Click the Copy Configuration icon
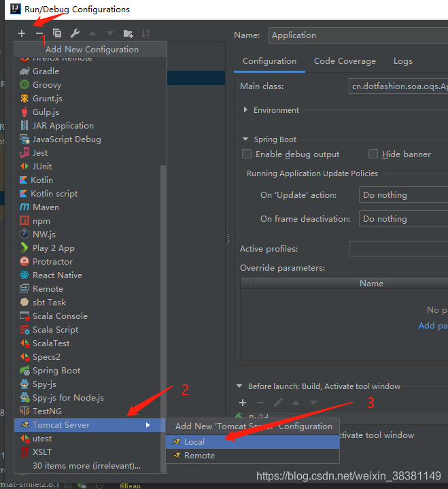 pos(57,33)
